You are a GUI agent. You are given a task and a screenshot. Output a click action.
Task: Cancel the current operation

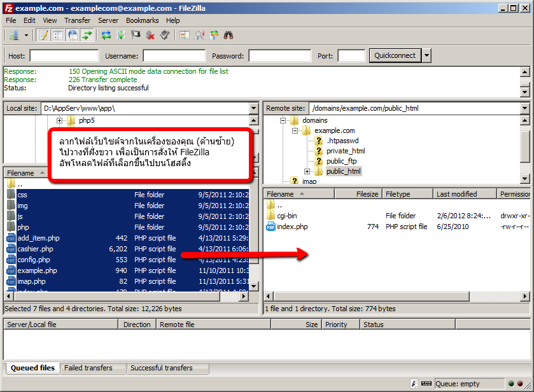pos(135,35)
